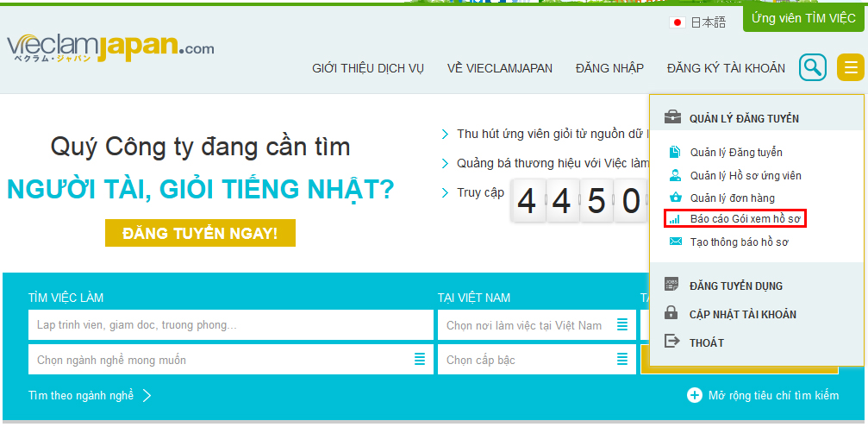The width and height of the screenshot is (868, 427).
Task: Click envelope icon for Tạo thông báo hồ sơ
Action: coord(675,242)
